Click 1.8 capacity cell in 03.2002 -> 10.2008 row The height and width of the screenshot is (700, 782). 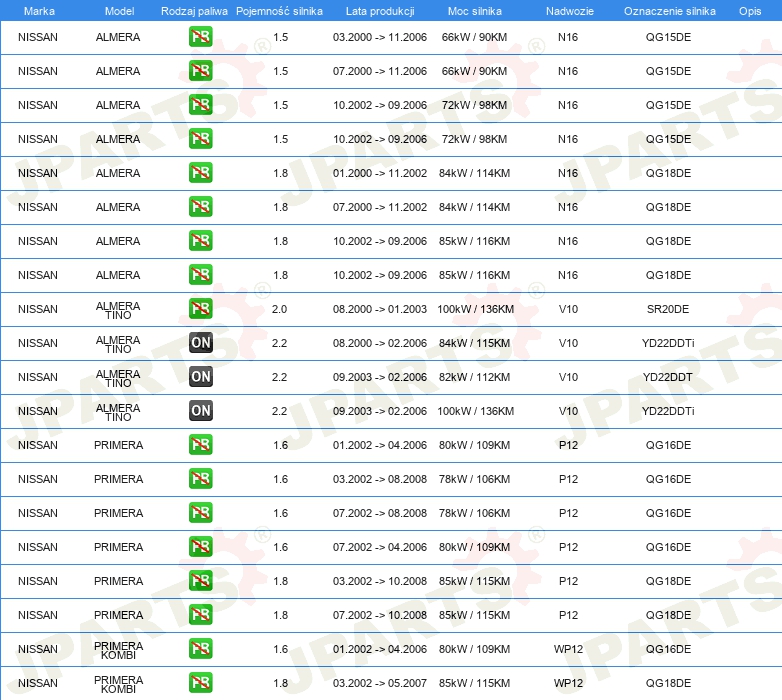(x=280, y=581)
